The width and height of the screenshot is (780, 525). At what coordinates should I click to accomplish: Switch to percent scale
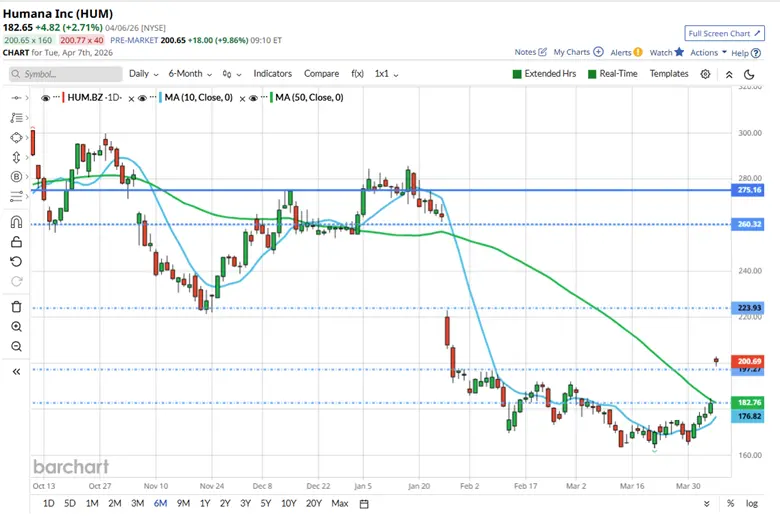click(730, 504)
